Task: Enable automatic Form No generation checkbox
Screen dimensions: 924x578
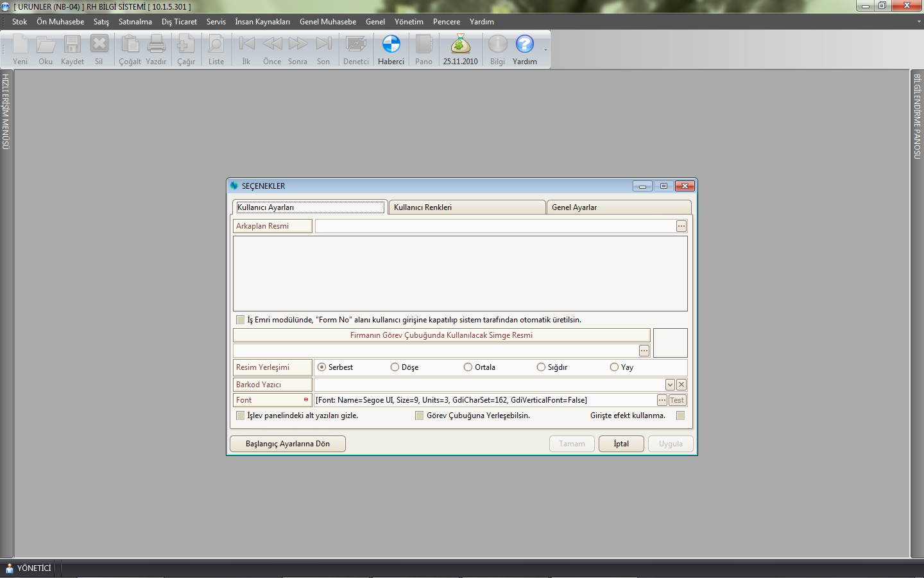Action: tap(241, 320)
